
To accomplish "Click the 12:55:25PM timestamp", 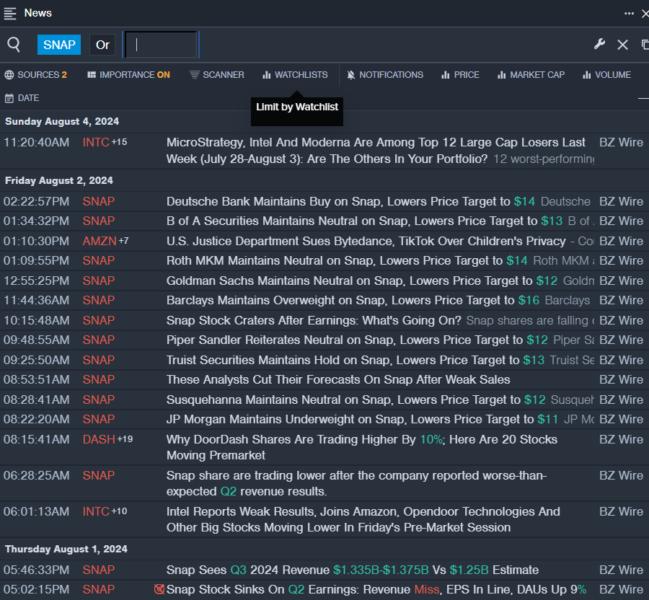I will tap(36, 281).
